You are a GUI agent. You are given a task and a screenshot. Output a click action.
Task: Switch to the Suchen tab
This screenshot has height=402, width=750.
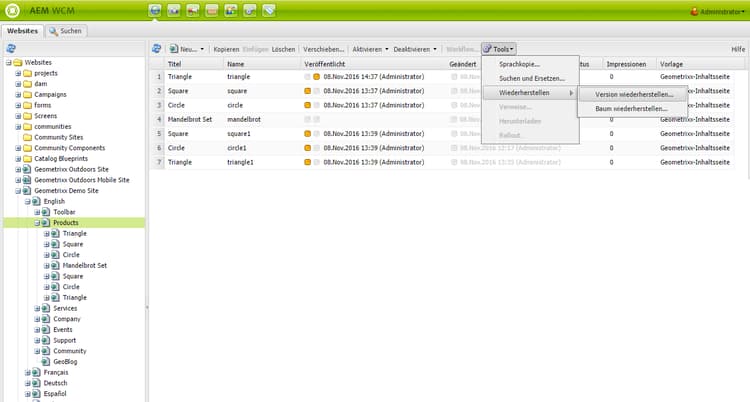tap(66, 31)
